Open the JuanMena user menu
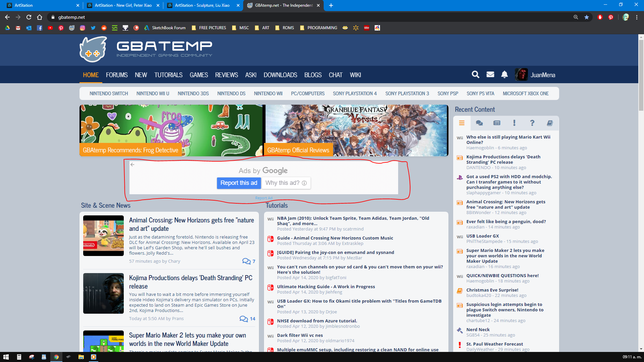The height and width of the screenshot is (362, 644). click(x=535, y=75)
